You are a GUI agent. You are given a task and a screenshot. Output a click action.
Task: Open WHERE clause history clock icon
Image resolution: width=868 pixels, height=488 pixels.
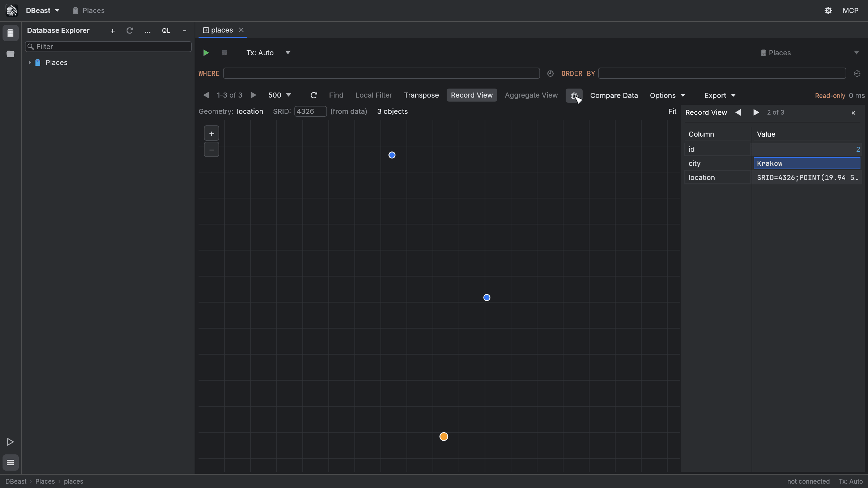[550, 73]
